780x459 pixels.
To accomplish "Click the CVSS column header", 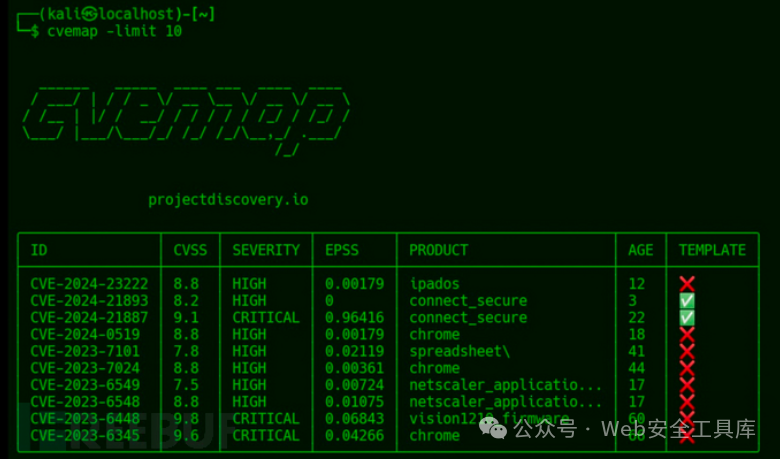I will pos(190,250).
